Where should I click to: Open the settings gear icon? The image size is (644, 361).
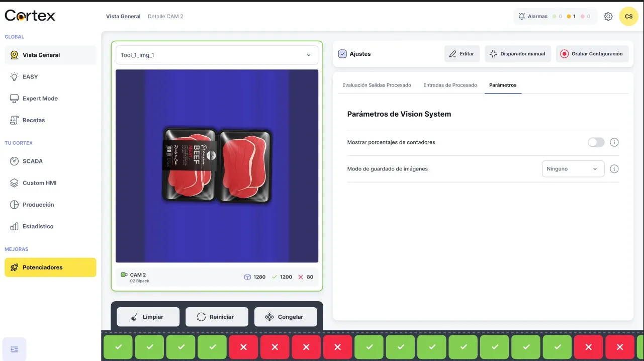(x=608, y=17)
